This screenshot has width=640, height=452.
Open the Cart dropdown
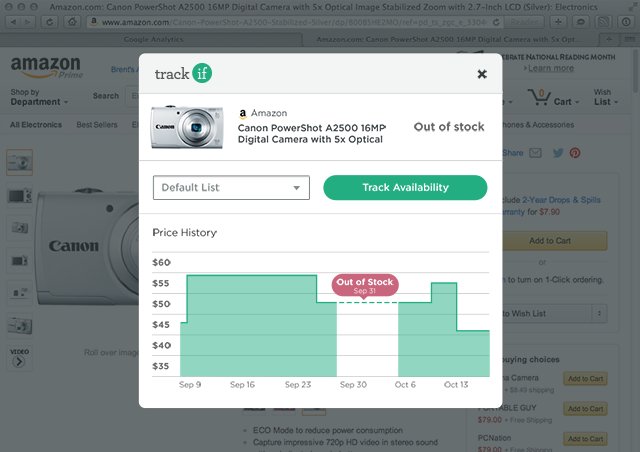(567, 102)
